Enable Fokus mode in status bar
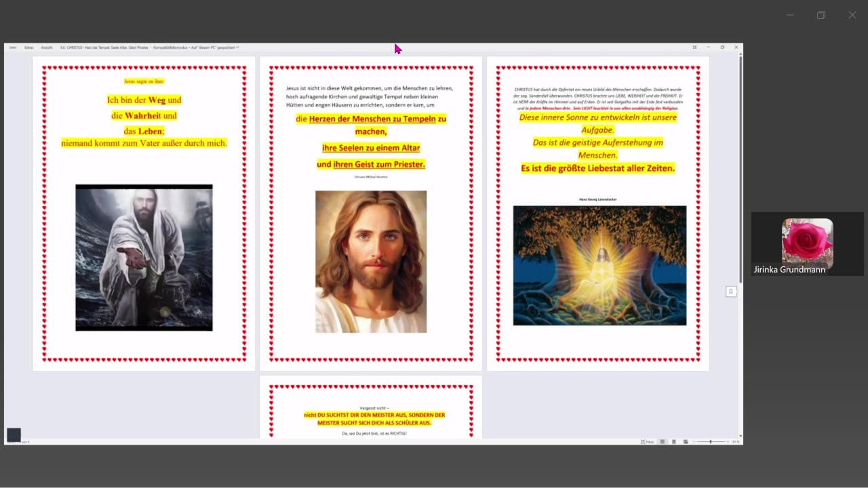 pos(648,442)
